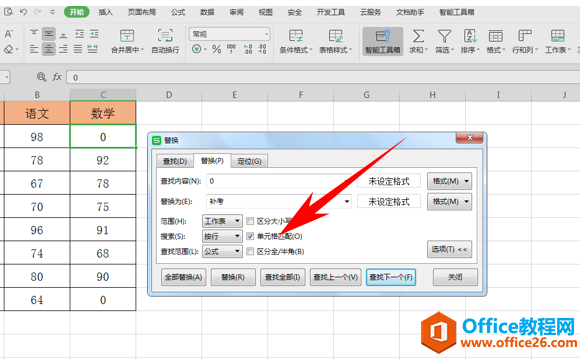584x360 pixels.
Task: Decrease the indent level
Action: click(x=79, y=34)
